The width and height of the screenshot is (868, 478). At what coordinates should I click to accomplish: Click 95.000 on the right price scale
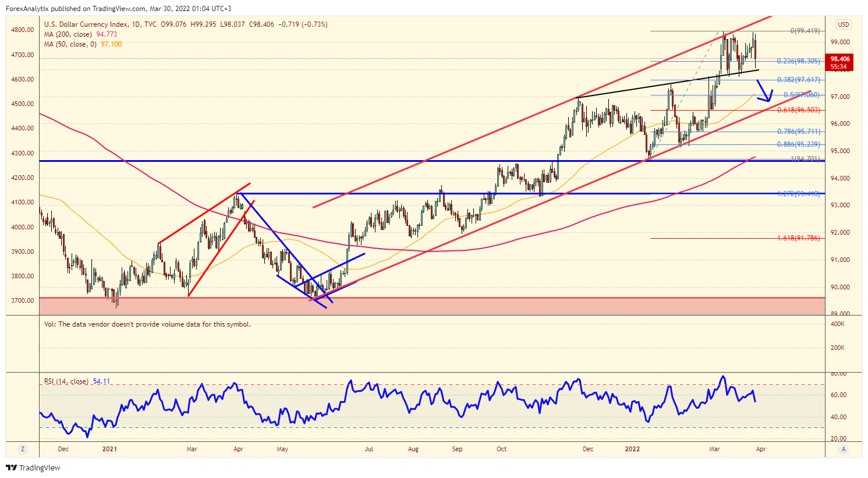coord(840,151)
